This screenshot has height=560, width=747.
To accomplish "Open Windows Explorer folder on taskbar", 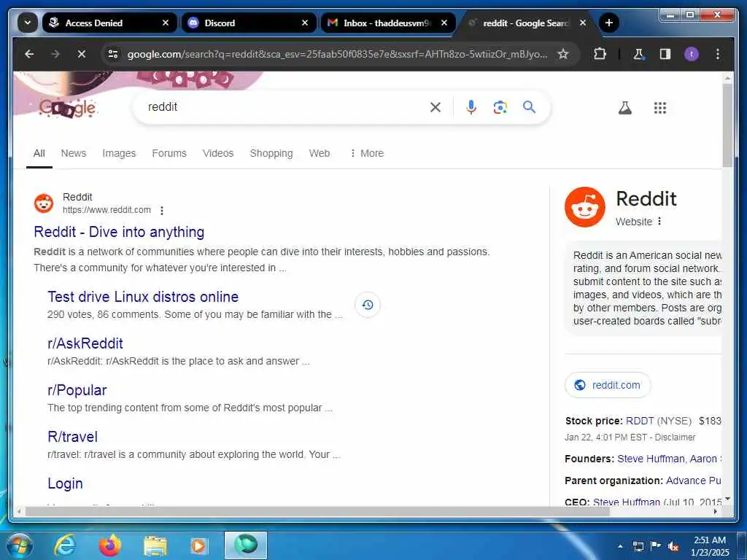I will pos(155,547).
